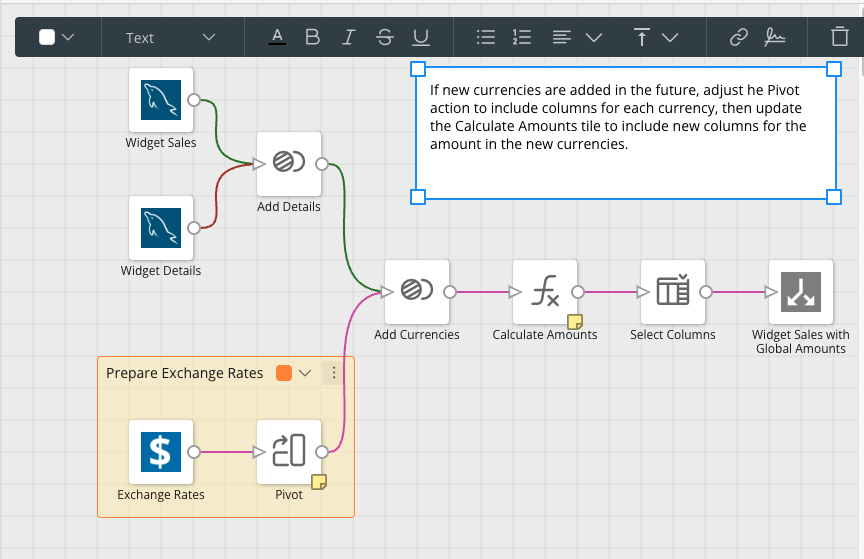Click the Add Currencies output connector
Image resolution: width=864 pixels, height=559 pixels.
coord(450,292)
